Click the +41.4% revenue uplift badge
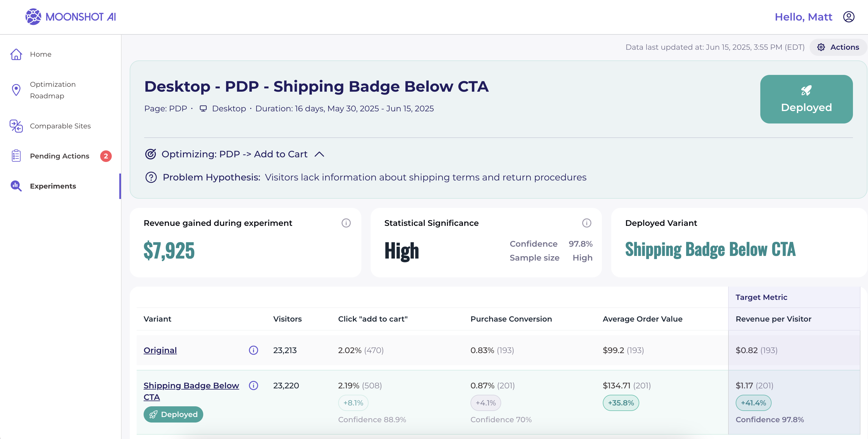This screenshot has width=868, height=439. tap(753, 403)
